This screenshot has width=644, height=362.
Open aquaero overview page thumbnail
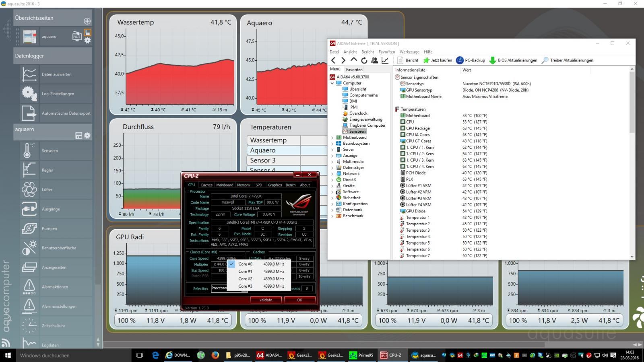pyautogui.click(x=30, y=37)
